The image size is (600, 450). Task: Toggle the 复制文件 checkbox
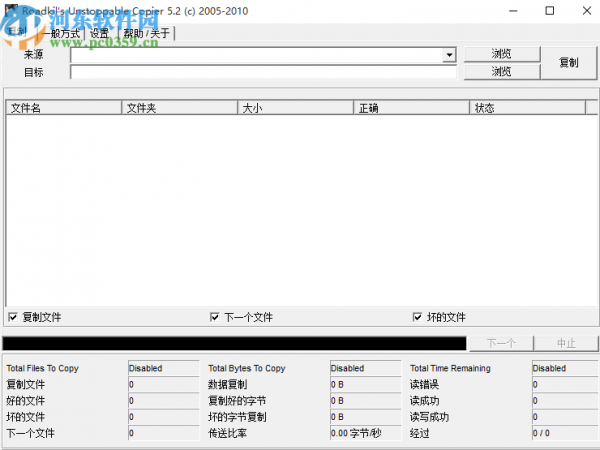click(x=13, y=317)
